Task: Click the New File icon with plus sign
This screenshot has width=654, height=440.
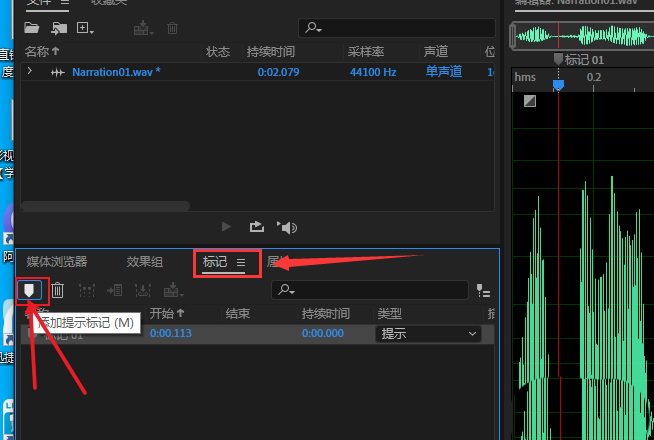Action: (85, 28)
